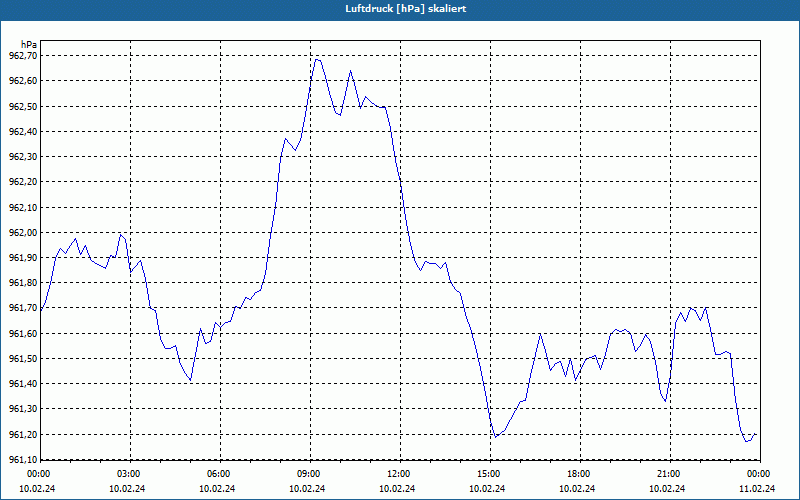Select the 962,70 y-axis label

pyautogui.click(x=23, y=56)
